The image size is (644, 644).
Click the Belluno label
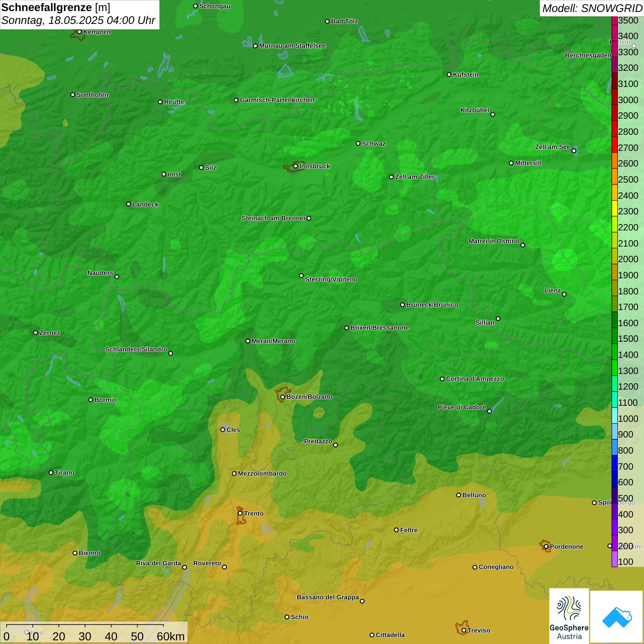474,495
